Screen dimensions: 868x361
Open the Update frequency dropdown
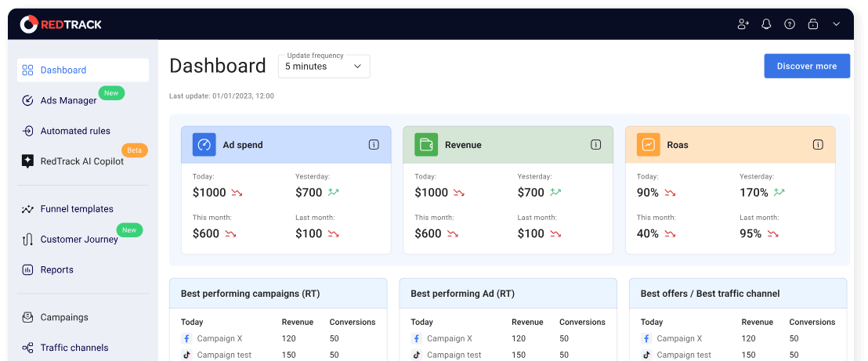pyautogui.click(x=324, y=67)
